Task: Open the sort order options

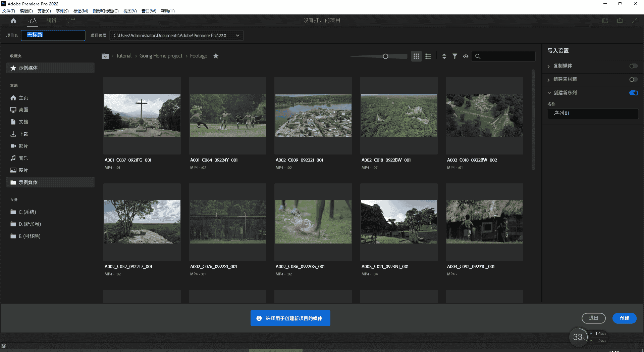Action: click(x=444, y=56)
